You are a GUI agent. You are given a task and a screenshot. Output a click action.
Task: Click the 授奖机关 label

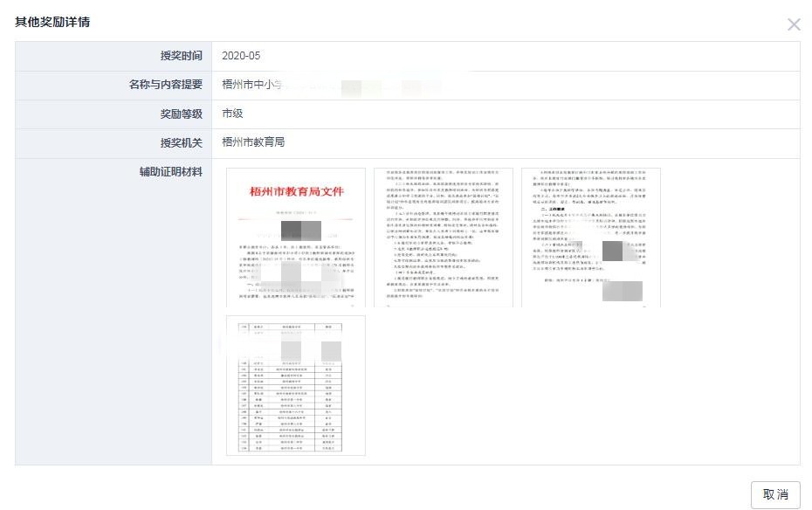182,143
